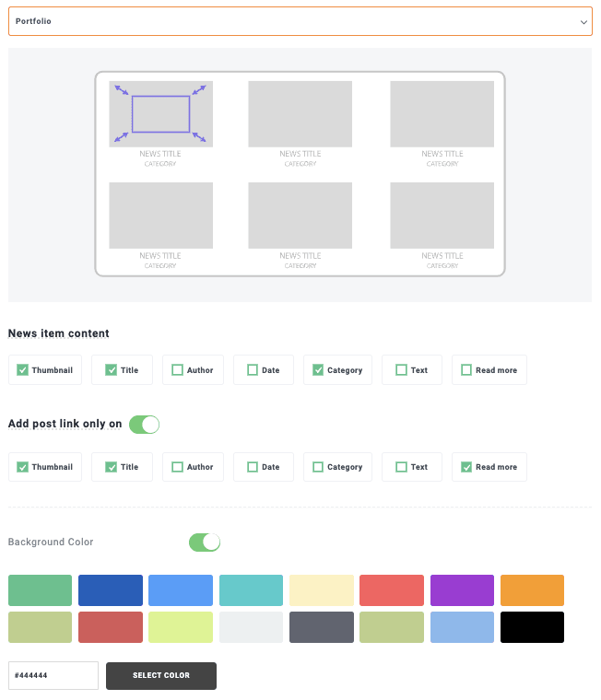Pick the green color swatch
The width and height of the screenshot is (601, 700).
40,590
